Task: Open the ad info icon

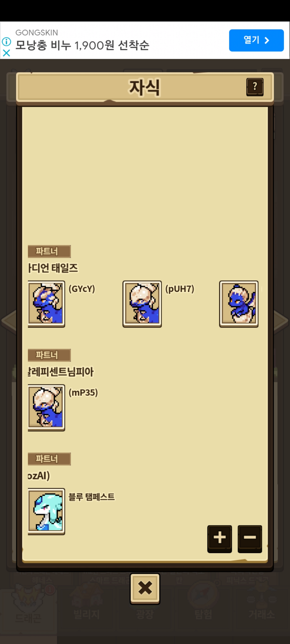Action: (x=6, y=42)
